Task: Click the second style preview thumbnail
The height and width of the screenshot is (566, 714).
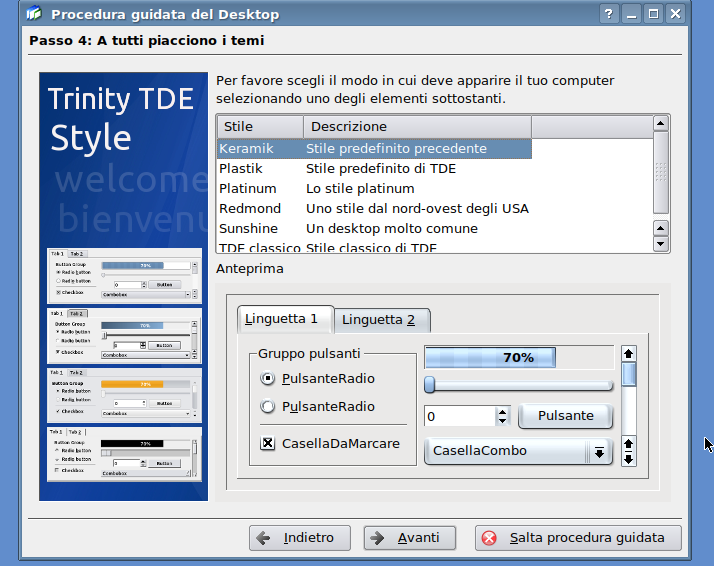Action: pyautogui.click(x=124, y=336)
